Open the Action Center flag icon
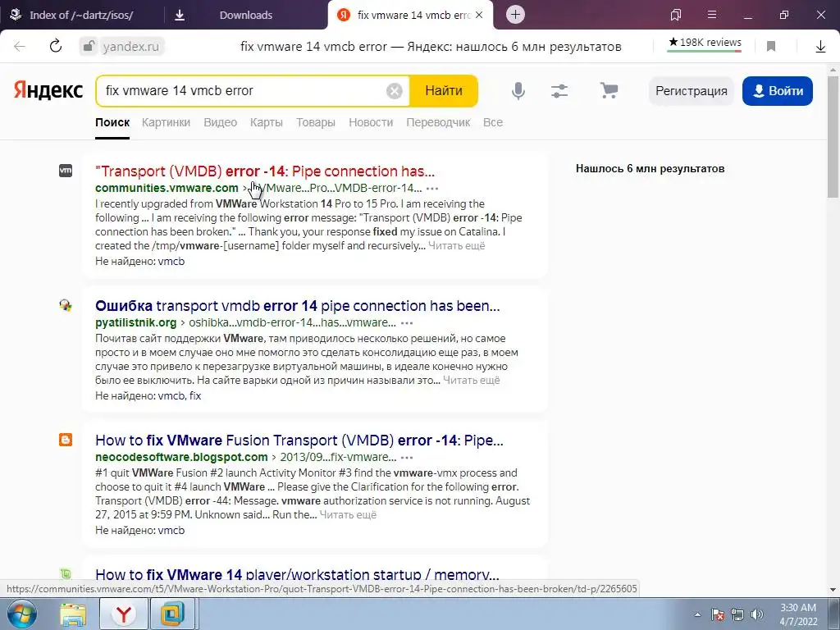840x630 pixels. point(718,614)
